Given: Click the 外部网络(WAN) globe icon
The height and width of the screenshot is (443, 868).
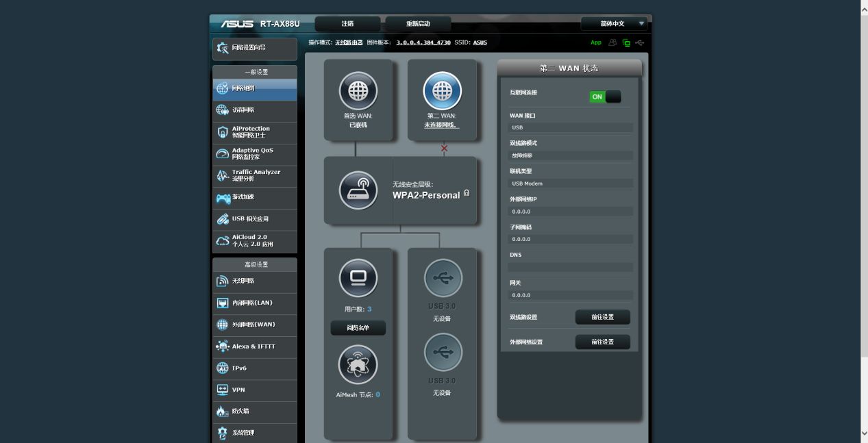Looking at the screenshot, I should [223, 325].
